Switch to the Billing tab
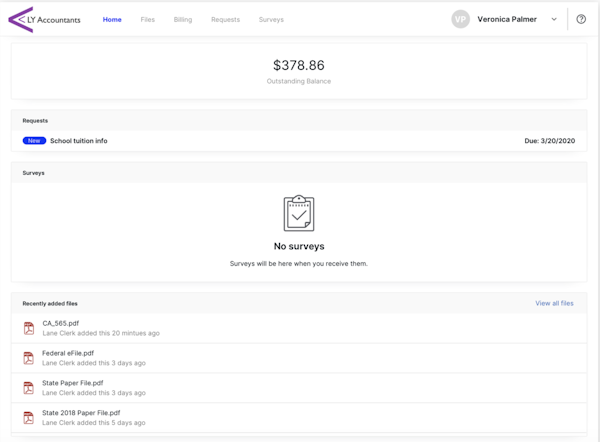600x442 pixels. click(183, 19)
